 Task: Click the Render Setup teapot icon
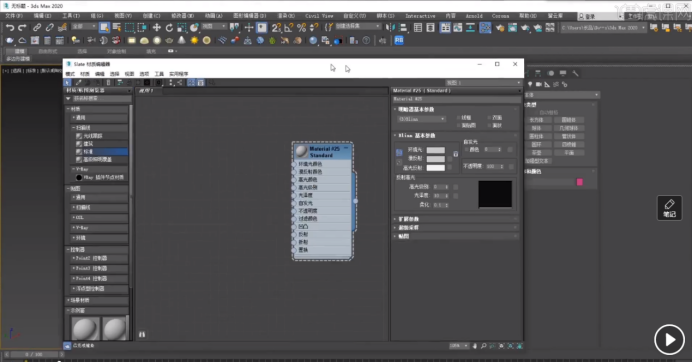pos(500,27)
